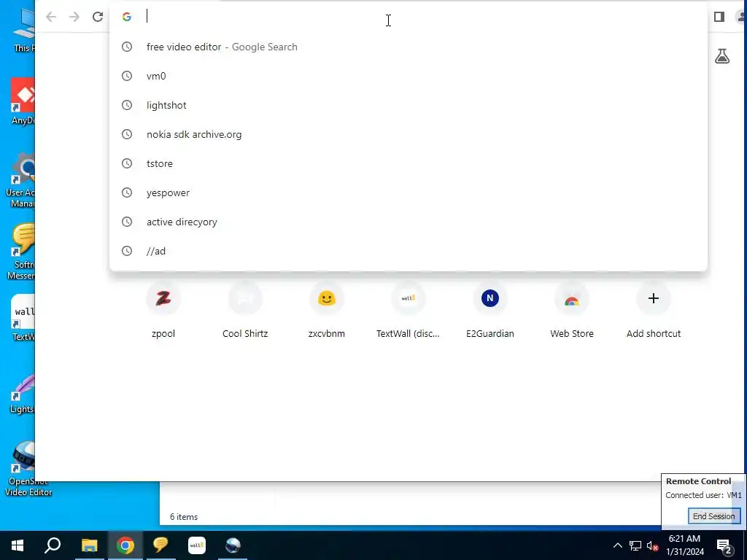Open taskbar Search magnifier
Image resolution: width=747 pixels, height=560 pixels.
coord(53,545)
